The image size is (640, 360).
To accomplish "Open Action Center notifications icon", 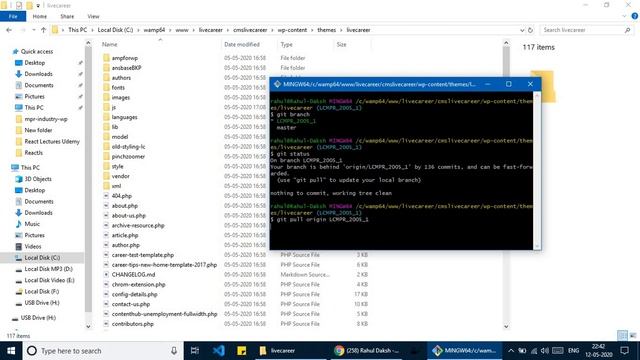I will point(624,351).
